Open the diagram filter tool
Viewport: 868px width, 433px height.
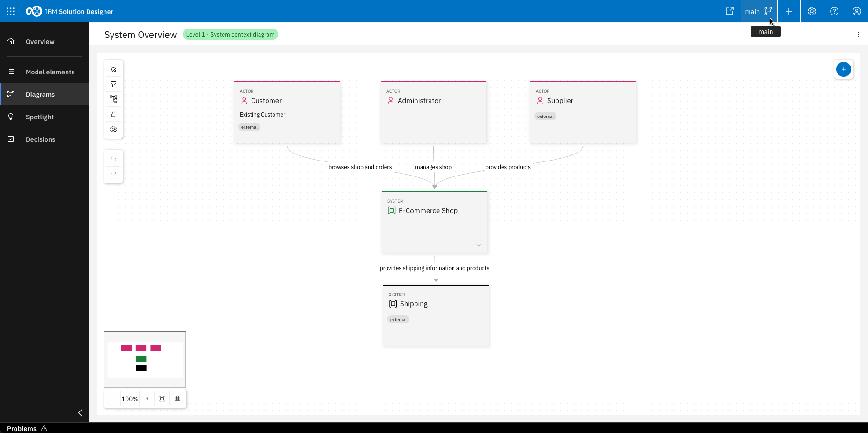point(113,84)
